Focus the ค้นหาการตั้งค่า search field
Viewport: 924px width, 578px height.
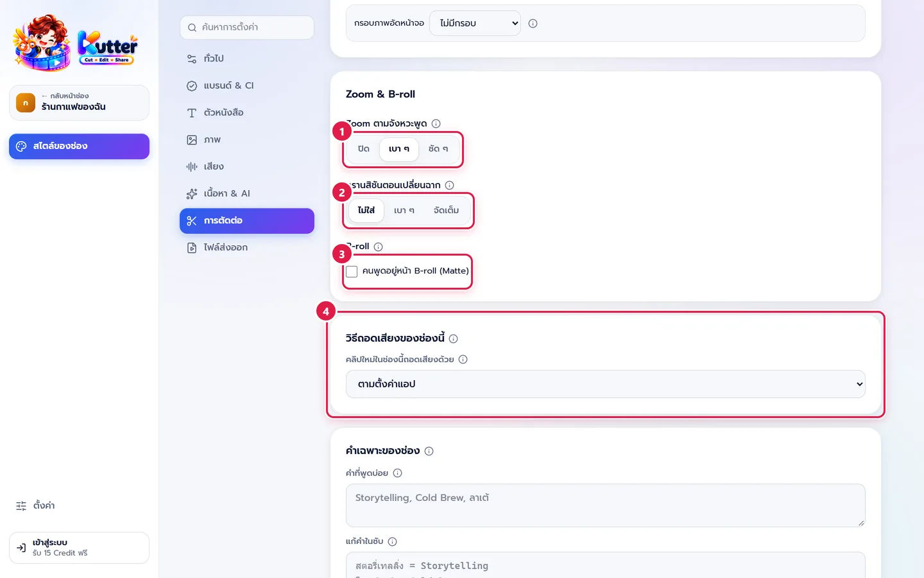[247, 28]
